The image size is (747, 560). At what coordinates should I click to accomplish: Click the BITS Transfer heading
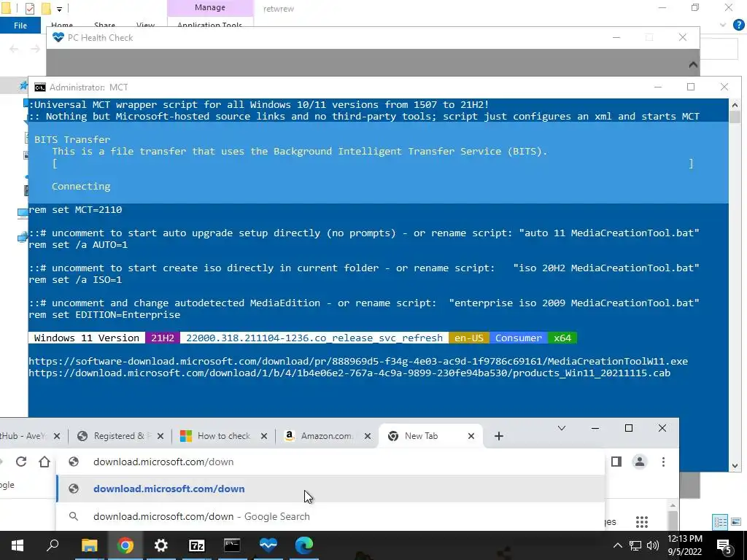click(x=72, y=139)
